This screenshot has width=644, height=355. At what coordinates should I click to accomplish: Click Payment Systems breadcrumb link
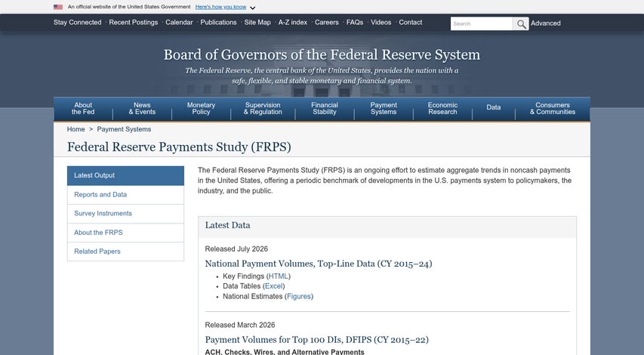coord(124,129)
